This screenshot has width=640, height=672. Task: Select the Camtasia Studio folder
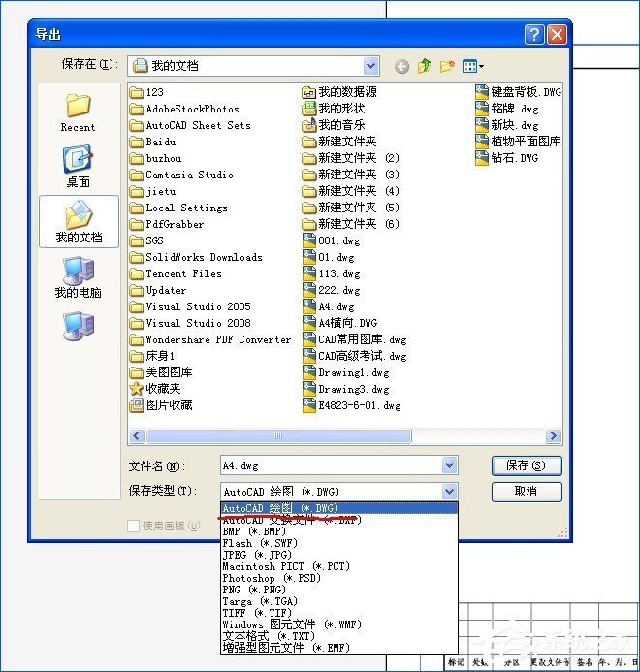(181, 175)
